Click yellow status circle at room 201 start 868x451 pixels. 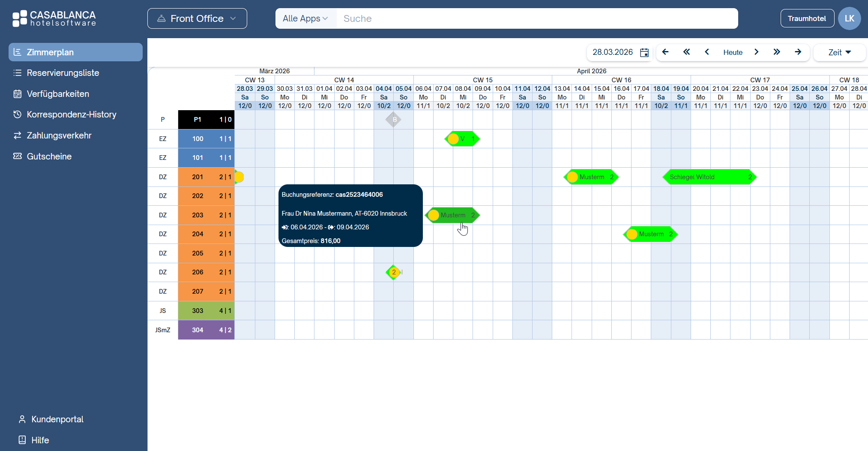pos(239,177)
